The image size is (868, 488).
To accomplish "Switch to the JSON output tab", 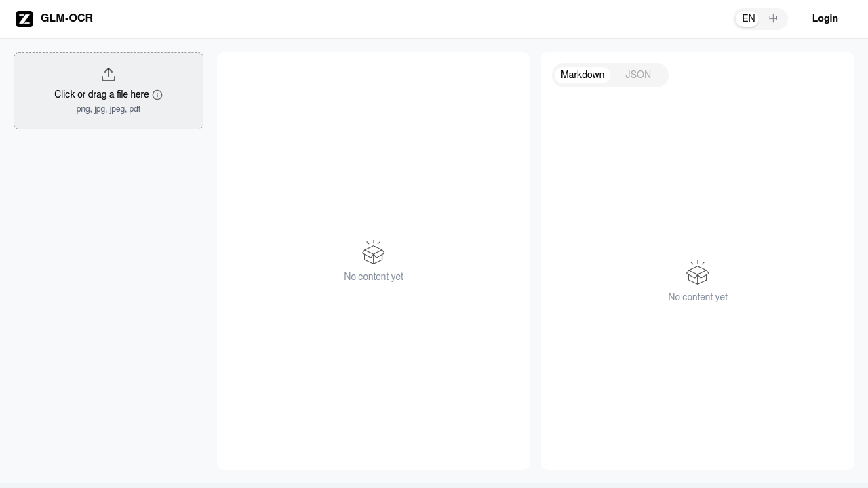I will pyautogui.click(x=637, y=75).
